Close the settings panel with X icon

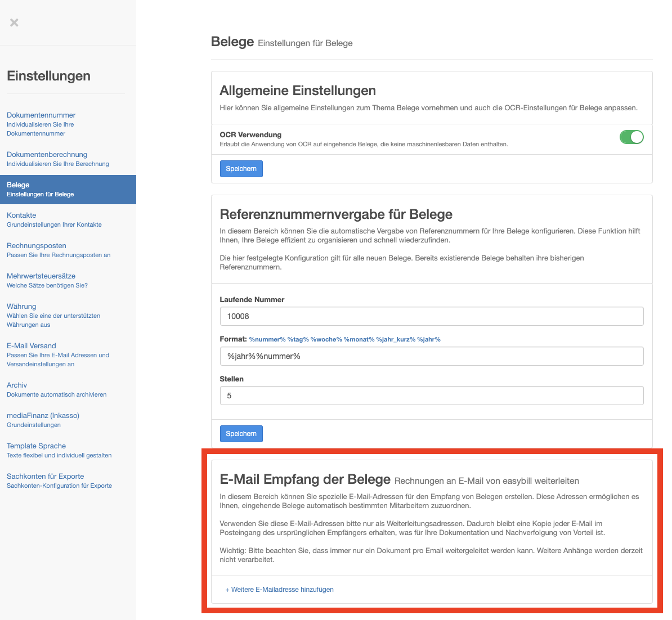[x=14, y=23]
